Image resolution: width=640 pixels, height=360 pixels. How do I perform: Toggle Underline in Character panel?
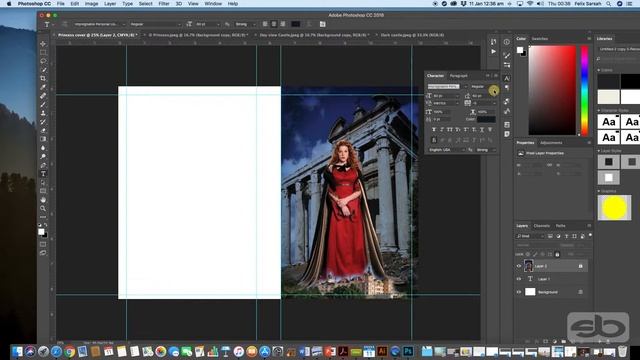click(482, 129)
